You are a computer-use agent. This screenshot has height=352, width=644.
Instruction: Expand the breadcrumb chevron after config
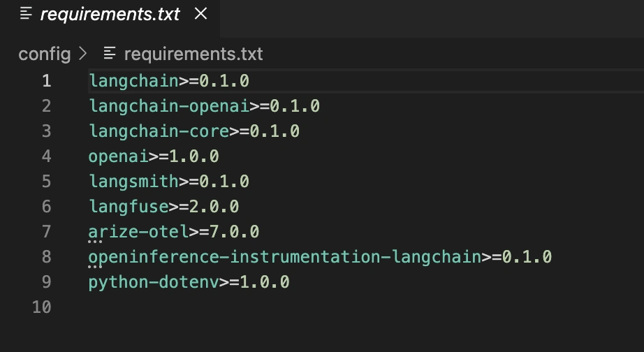pos(82,53)
